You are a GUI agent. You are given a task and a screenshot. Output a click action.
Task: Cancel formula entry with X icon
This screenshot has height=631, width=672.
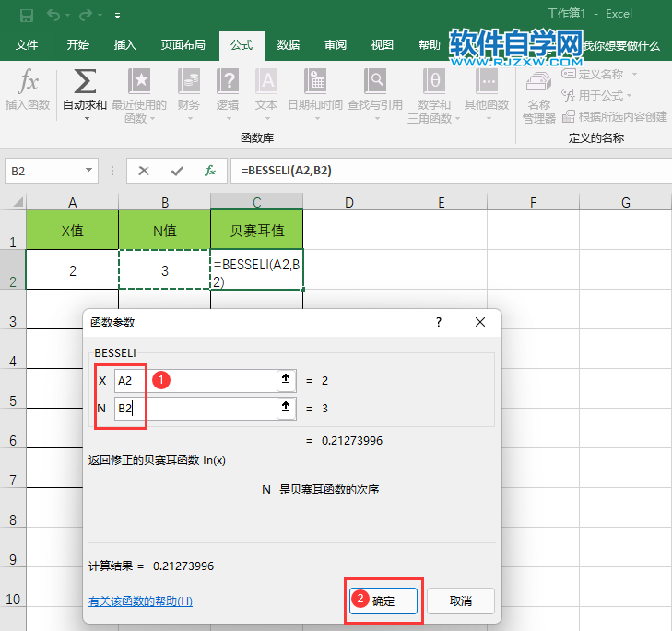tap(144, 171)
